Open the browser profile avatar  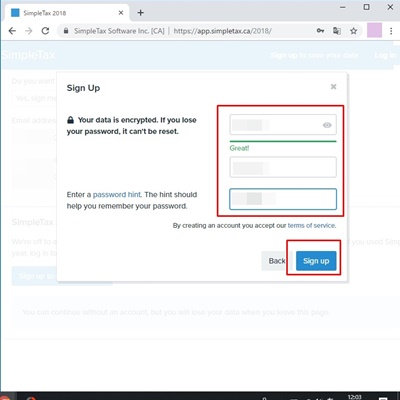point(374,31)
